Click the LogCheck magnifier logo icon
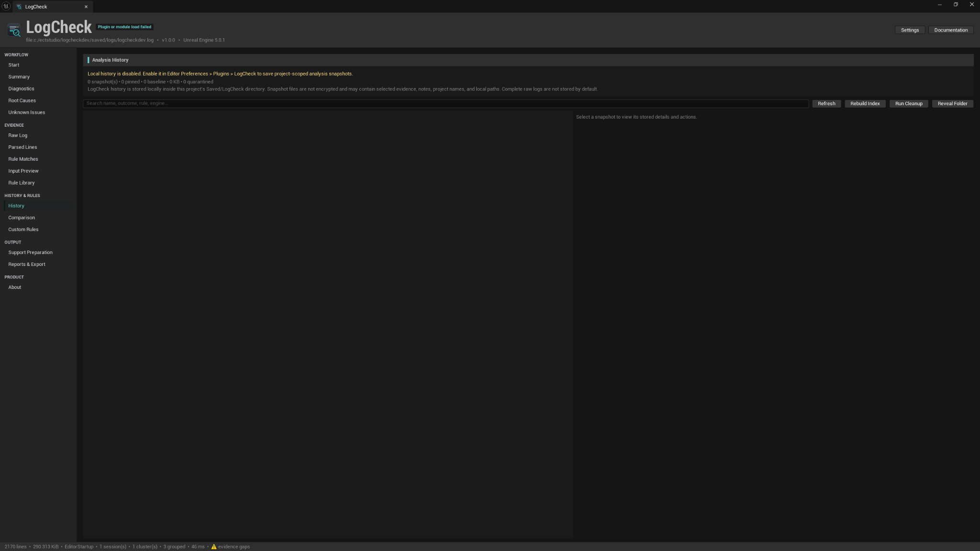Image resolution: width=980 pixels, height=551 pixels. 14,30
